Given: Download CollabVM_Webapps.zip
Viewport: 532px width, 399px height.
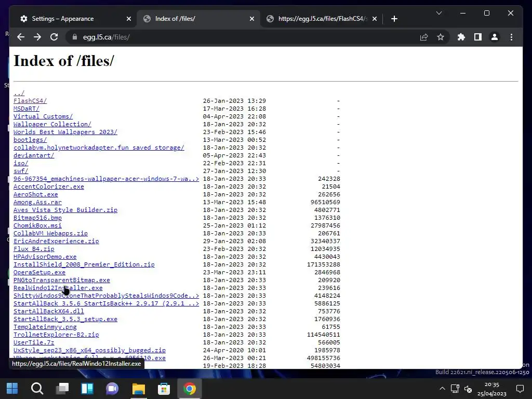Looking at the screenshot, I should 50,233.
